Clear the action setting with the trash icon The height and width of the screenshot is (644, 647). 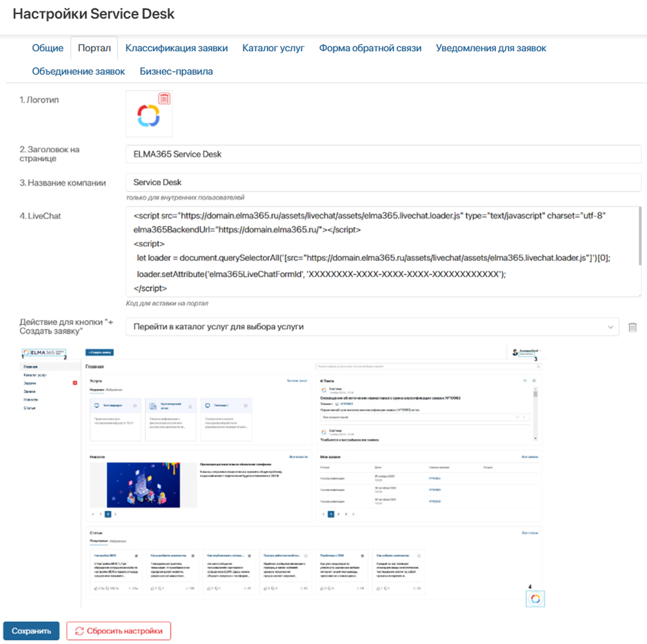632,327
